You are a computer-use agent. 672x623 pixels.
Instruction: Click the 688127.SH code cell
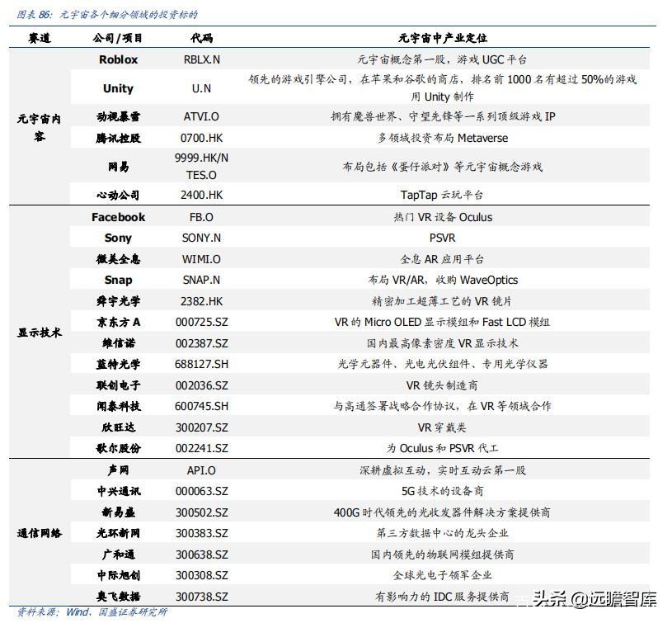pyautogui.click(x=201, y=365)
